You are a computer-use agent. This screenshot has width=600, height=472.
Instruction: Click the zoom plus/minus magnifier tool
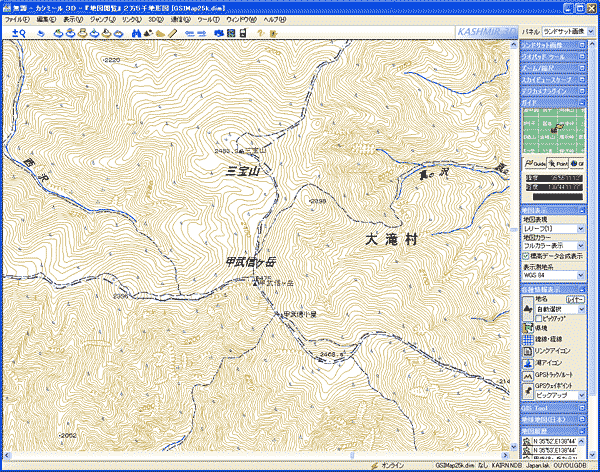click(x=18, y=33)
